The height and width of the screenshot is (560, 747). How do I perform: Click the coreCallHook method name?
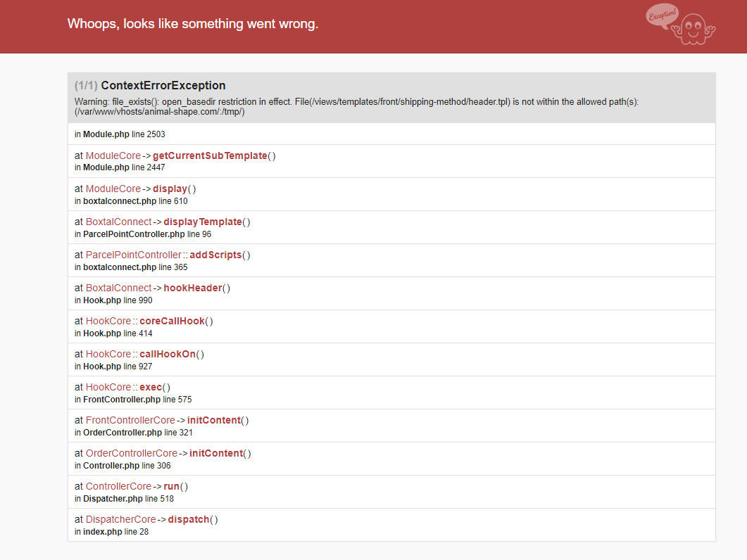(172, 321)
